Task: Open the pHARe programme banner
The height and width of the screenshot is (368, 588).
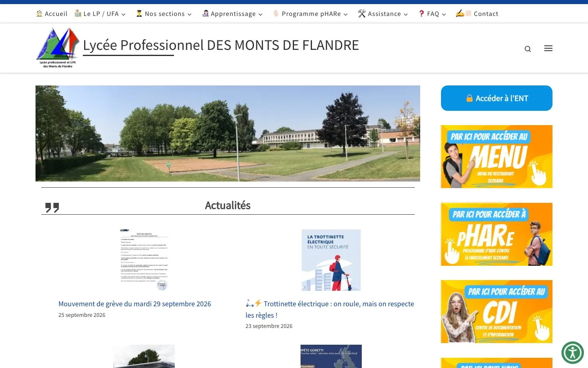Action: [497, 234]
